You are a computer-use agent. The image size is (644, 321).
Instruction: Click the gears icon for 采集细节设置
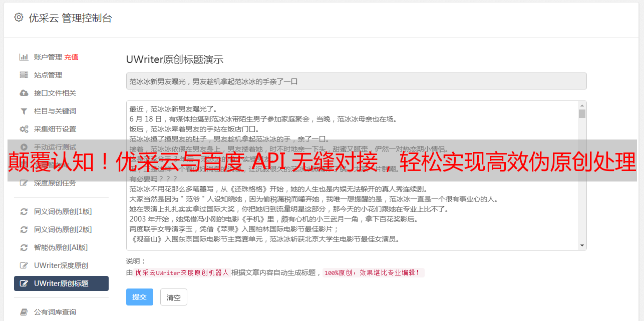point(24,129)
